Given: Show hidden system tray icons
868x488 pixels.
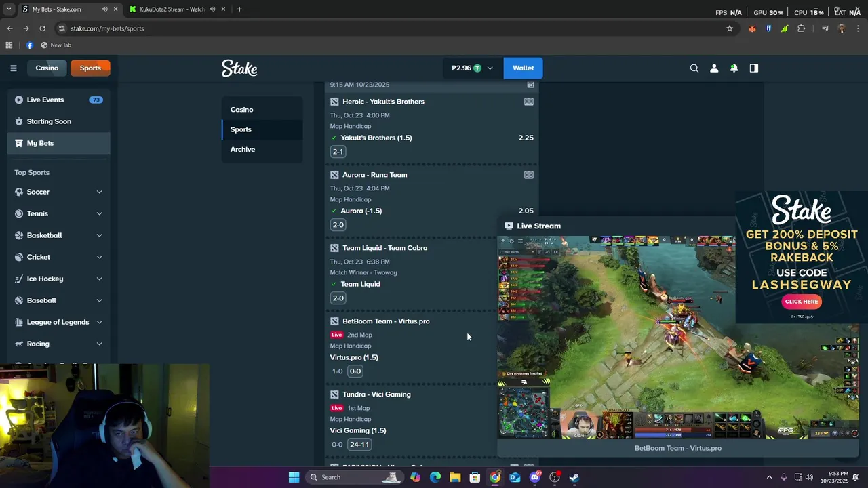Looking at the screenshot, I should [769, 477].
